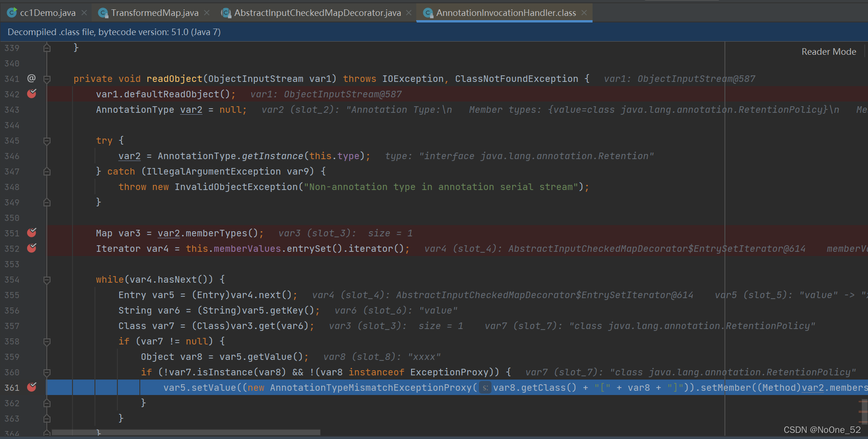Close the AbstractInputCheckedMapDecorator.java tab
Viewport: 868px width, 439px height.
pyautogui.click(x=409, y=13)
